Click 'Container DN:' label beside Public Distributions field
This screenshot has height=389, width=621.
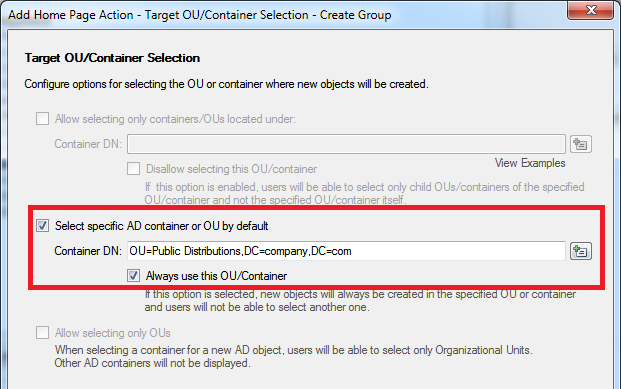tap(88, 251)
